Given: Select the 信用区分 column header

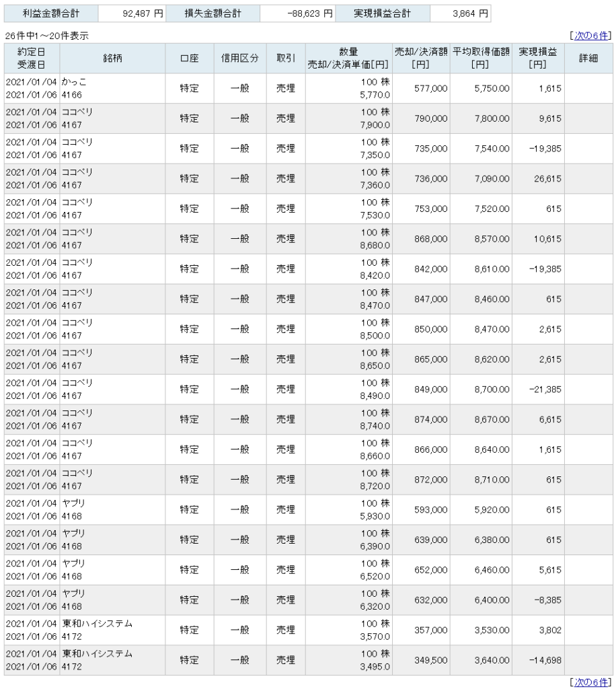Looking at the screenshot, I should point(239,59).
